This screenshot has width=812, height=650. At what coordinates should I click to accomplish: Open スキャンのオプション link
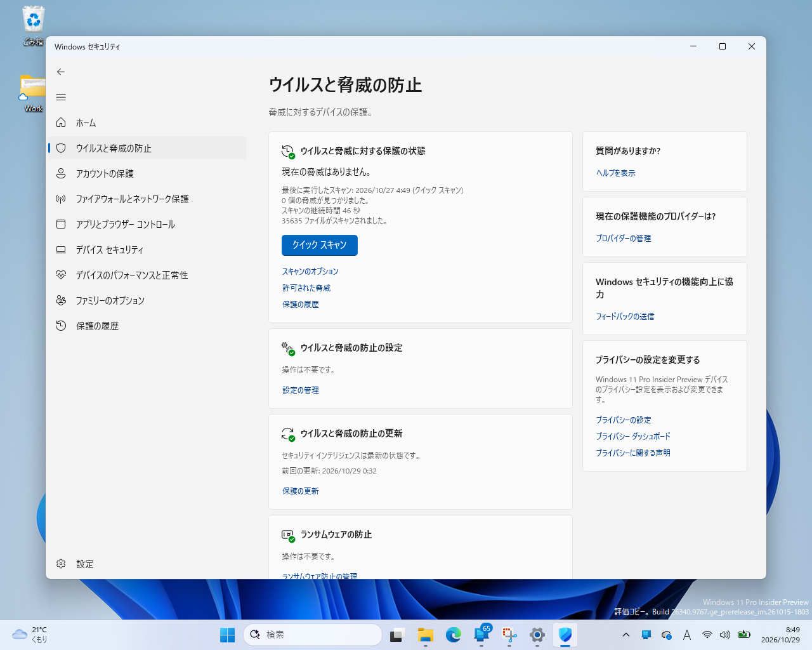click(310, 271)
